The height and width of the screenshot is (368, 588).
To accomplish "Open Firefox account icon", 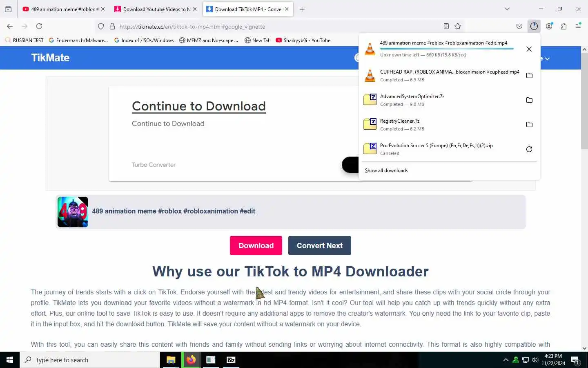I will [549, 26].
